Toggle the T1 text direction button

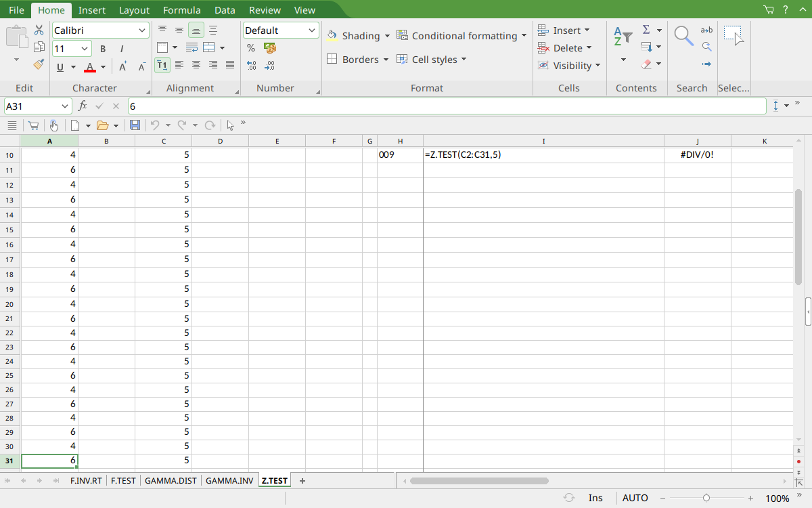[x=162, y=65]
